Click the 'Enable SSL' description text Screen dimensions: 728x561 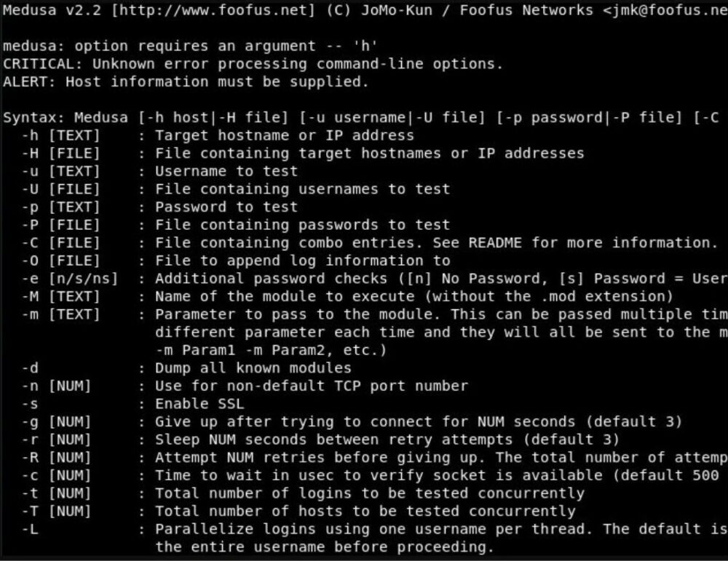(x=199, y=404)
